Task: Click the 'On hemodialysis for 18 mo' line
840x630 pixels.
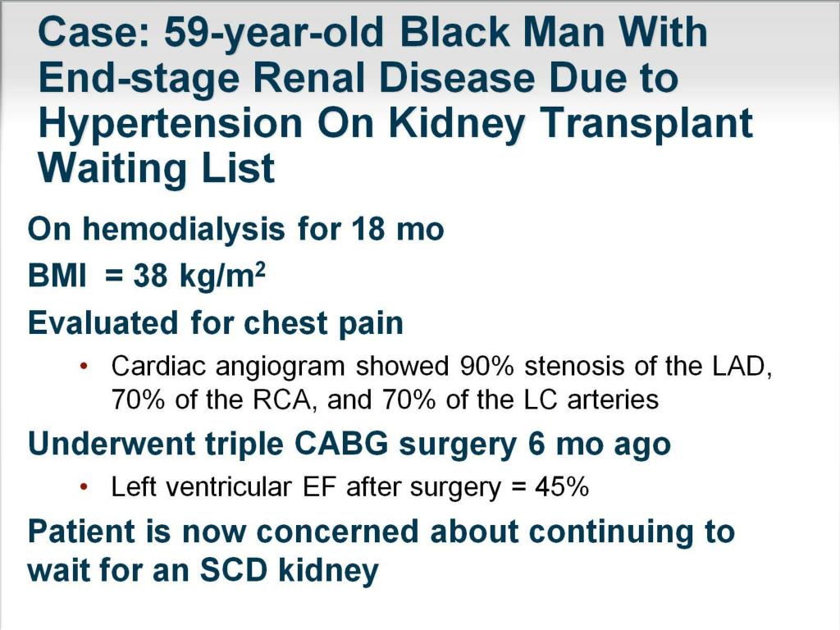Action: pyautogui.click(x=235, y=230)
